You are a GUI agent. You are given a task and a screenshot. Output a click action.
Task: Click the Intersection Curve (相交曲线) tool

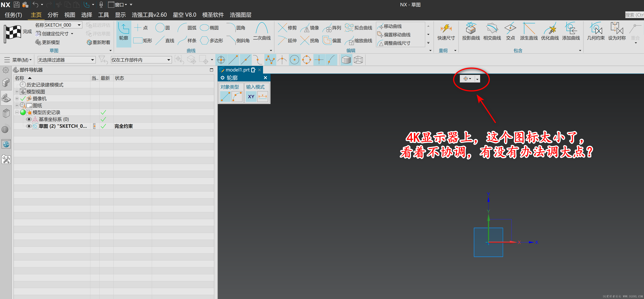pyautogui.click(x=492, y=32)
